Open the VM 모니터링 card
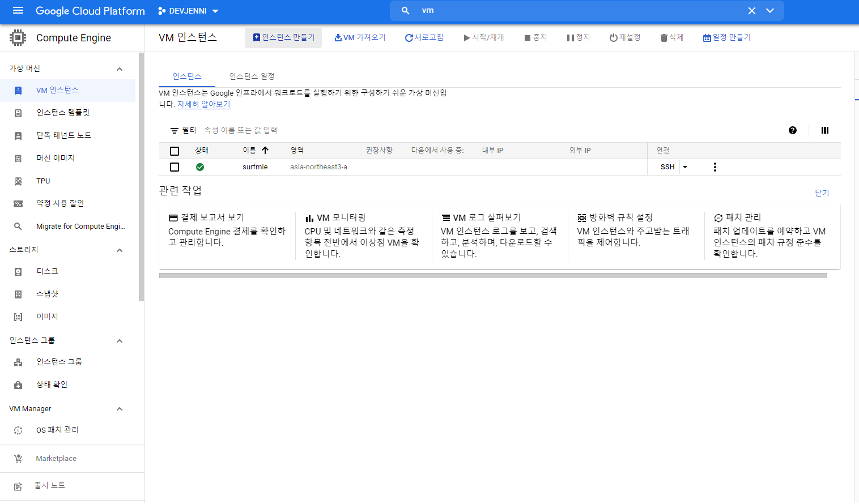This screenshot has width=859, height=504. (x=363, y=236)
